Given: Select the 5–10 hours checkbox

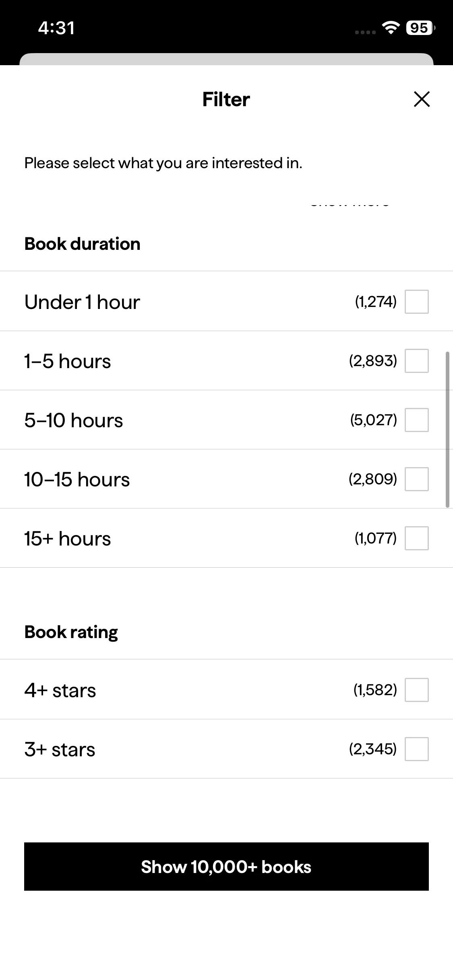Looking at the screenshot, I should point(416,420).
